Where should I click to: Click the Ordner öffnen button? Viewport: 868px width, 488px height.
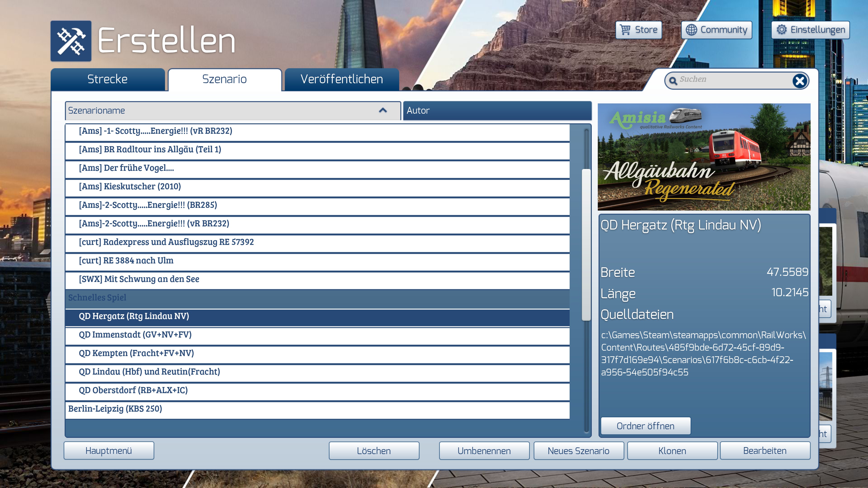click(645, 426)
